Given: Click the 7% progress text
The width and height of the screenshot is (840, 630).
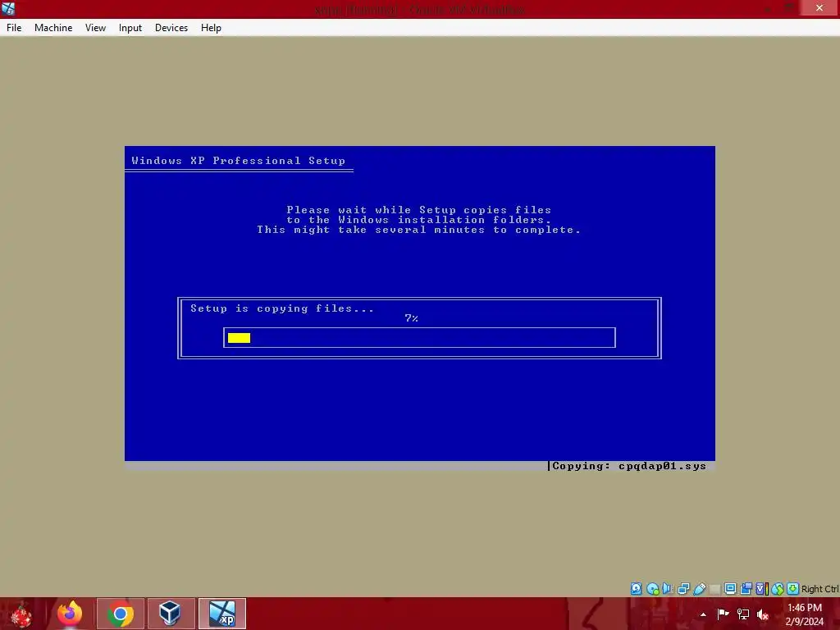Looking at the screenshot, I should coord(412,318).
